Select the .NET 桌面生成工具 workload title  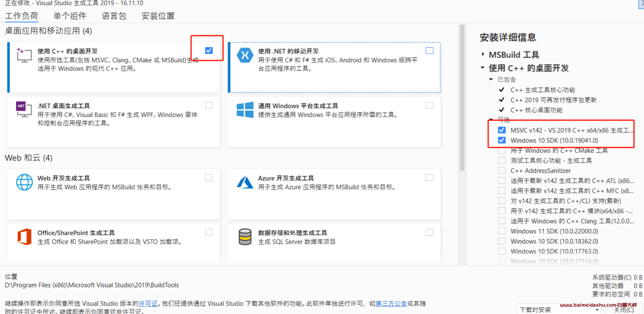[63, 106]
